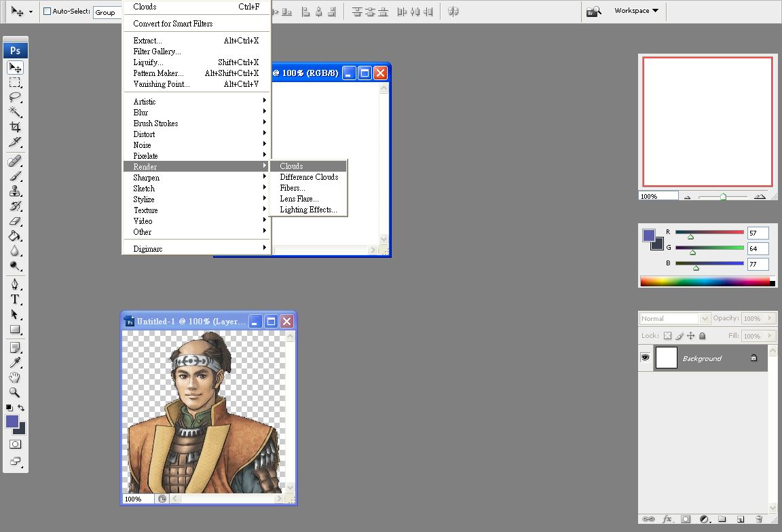Toggle Background layer visibility eye
This screenshot has width=782, height=532.
tap(646, 358)
